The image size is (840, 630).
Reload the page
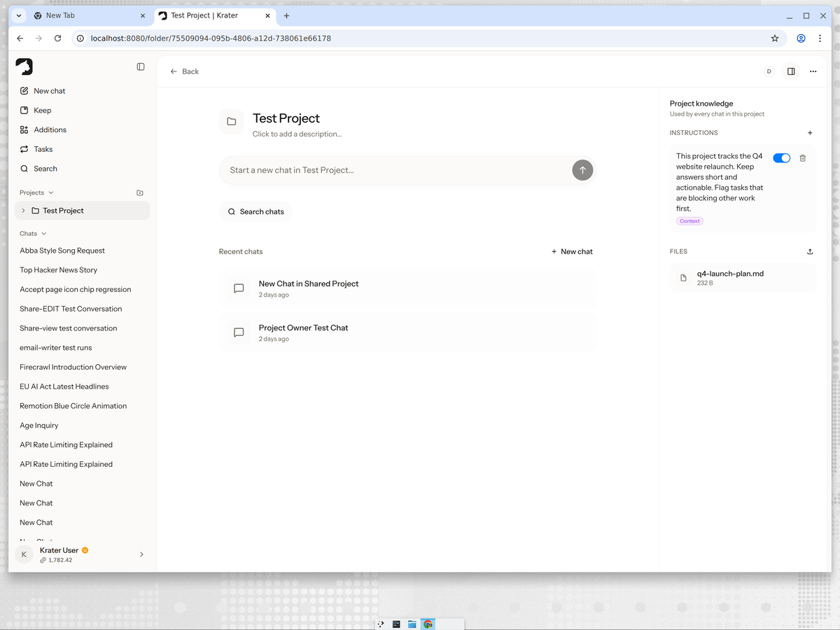click(57, 38)
